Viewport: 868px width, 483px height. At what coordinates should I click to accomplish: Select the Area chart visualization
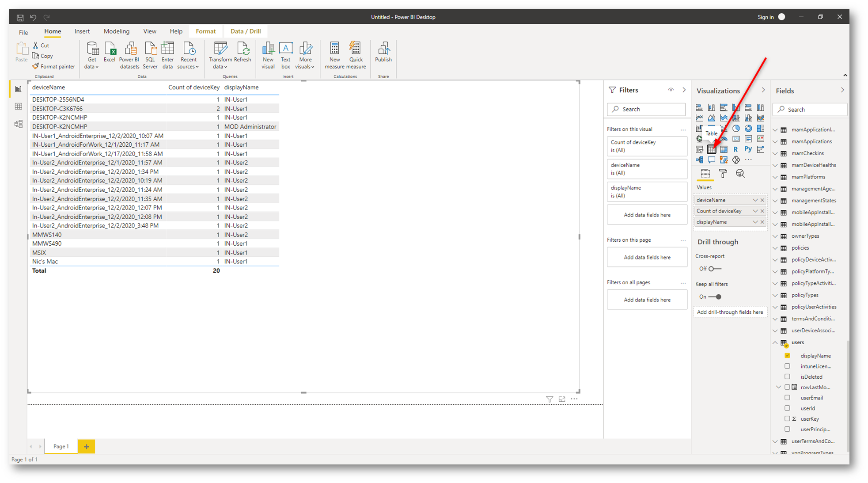711,118
